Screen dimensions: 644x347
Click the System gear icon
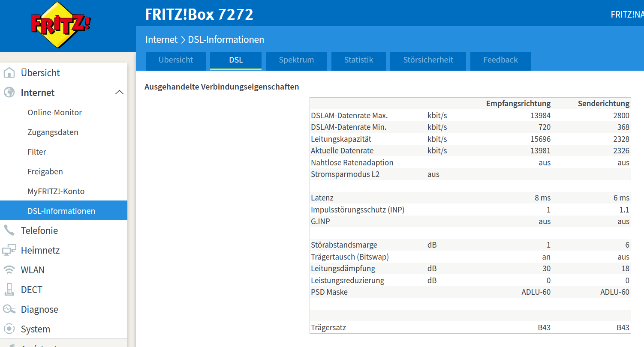(x=9, y=329)
